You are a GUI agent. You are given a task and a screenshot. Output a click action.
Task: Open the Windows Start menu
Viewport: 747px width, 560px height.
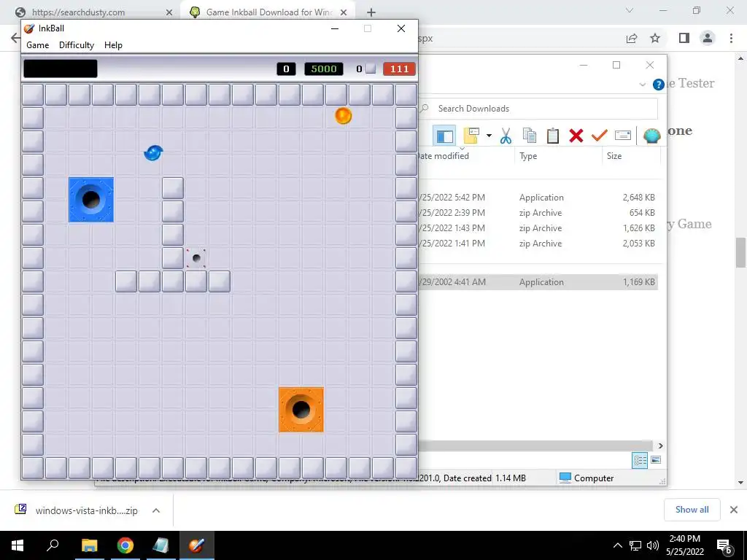[18, 545]
